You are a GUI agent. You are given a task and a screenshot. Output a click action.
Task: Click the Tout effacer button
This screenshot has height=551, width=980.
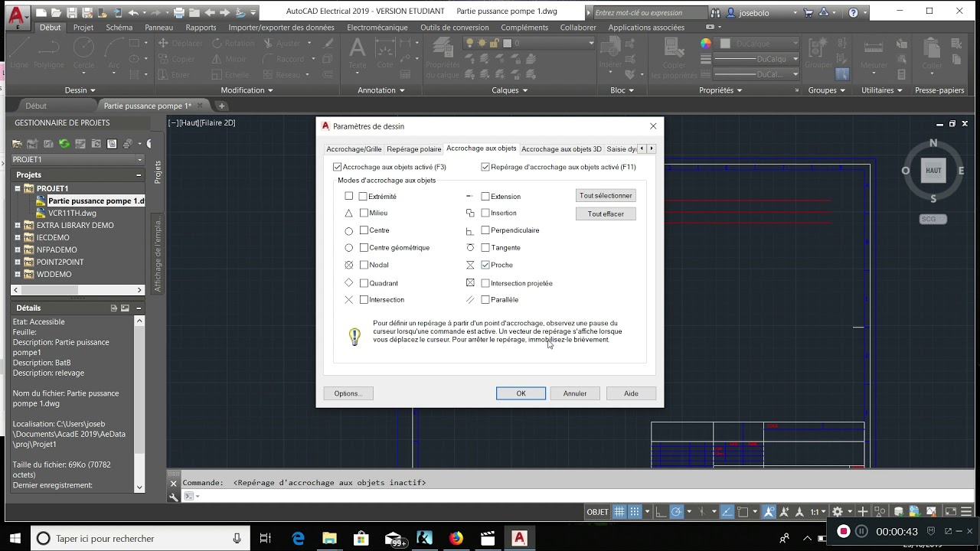point(606,214)
